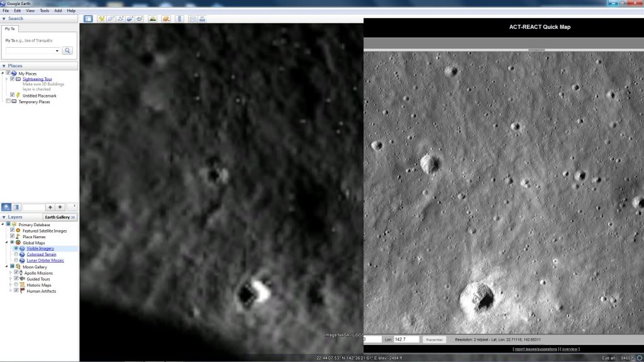Click the Lon input field showing 142.7

tap(406, 339)
